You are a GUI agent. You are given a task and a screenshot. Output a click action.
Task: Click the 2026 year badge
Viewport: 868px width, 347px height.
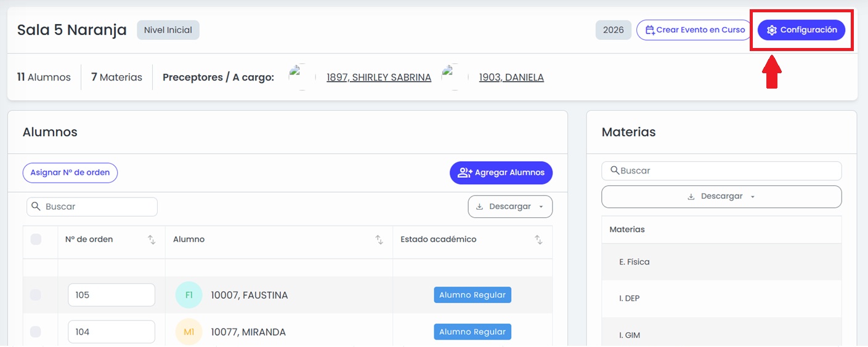click(614, 30)
